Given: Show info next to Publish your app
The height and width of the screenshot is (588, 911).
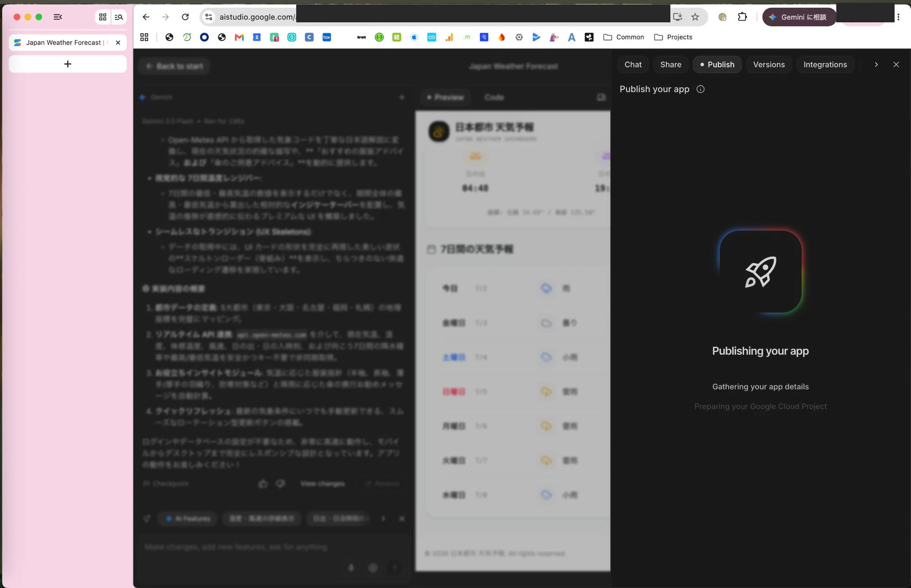Looking at the screenshot, I should pos(700,89).
